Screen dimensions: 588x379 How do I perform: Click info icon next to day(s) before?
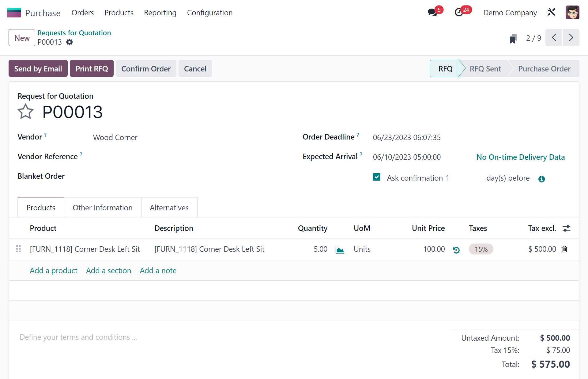click(541, 179)
